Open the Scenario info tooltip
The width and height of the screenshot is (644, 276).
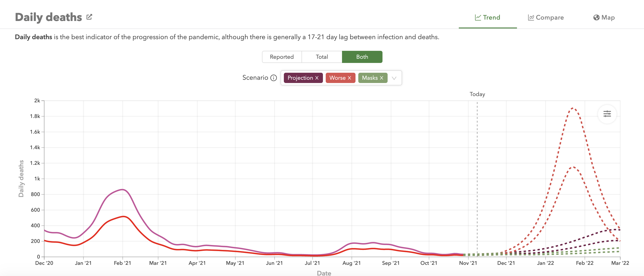click(274, 78)
